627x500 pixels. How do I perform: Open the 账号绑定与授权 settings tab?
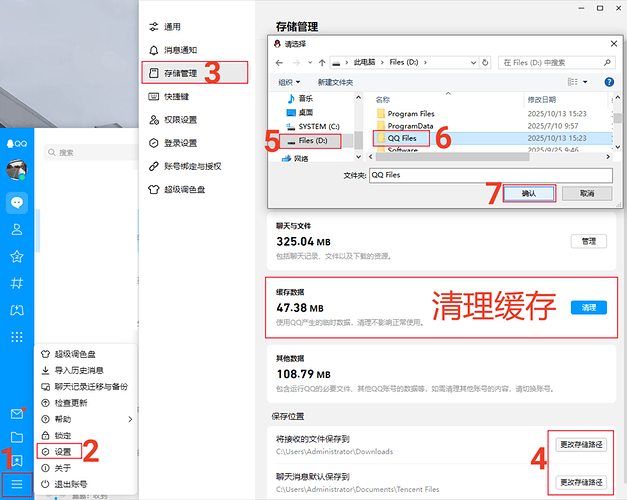click(x=195, y=166)
